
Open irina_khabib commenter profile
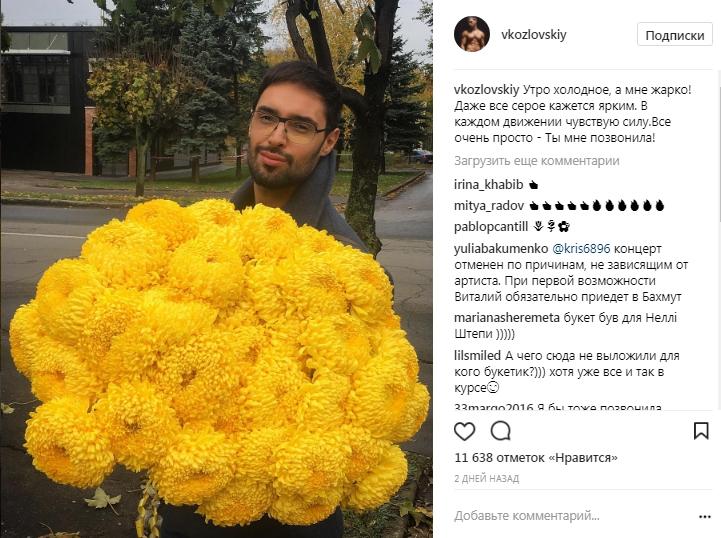pos(488,185)
